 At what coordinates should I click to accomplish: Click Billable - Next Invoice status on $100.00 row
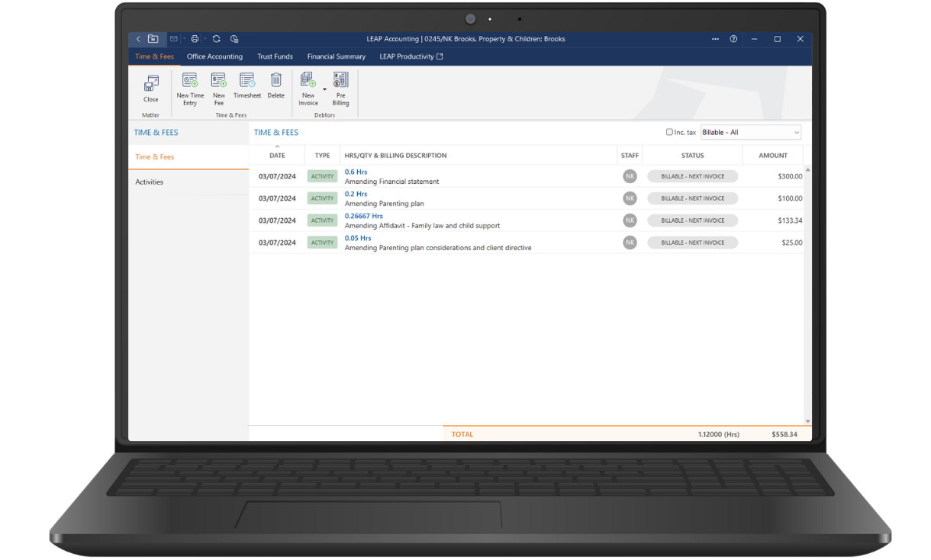[692, 198]
